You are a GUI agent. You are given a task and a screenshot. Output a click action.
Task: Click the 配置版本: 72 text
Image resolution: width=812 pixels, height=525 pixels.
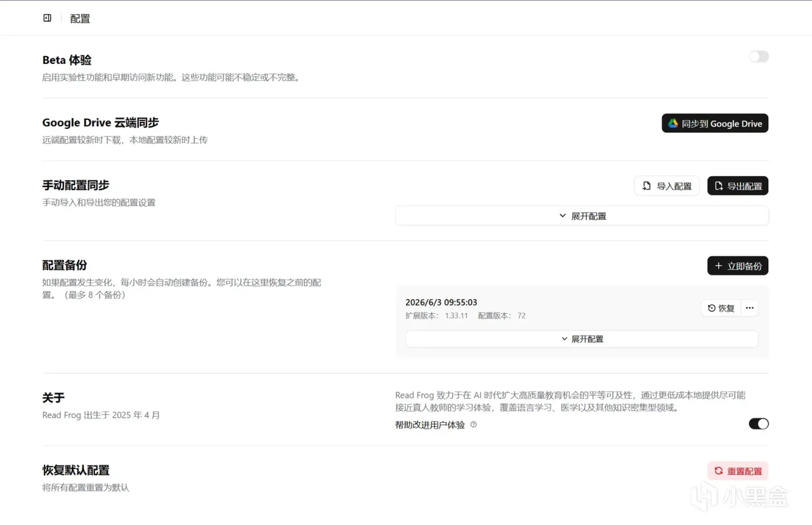[x=502, y=316]
